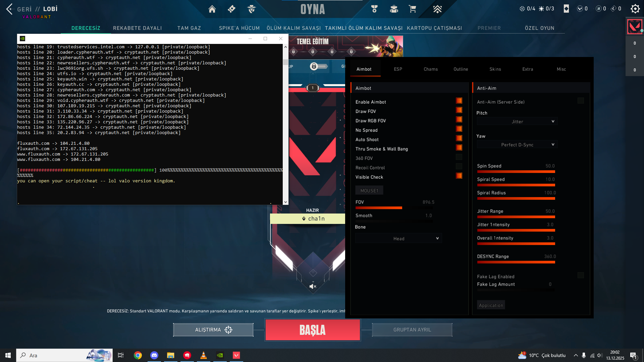Click the muted speaker icon below player card
This screenshot has width=644, height=362.
click(313, 286)
